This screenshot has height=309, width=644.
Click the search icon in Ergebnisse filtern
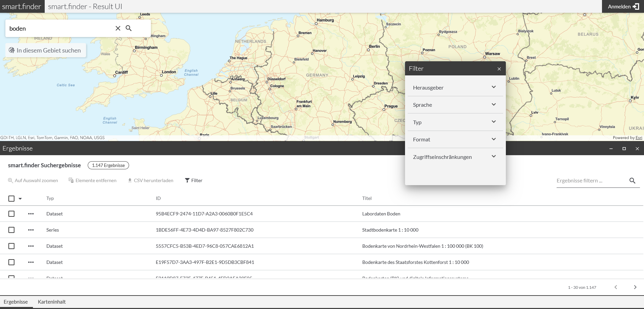tap(632, 181)
